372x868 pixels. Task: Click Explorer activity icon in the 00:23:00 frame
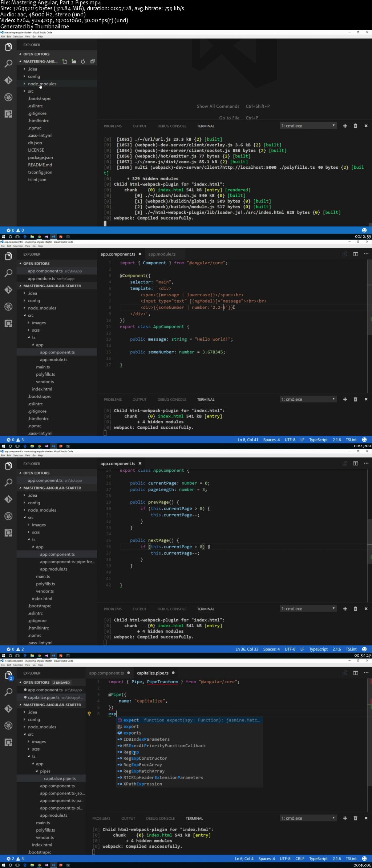8,256
